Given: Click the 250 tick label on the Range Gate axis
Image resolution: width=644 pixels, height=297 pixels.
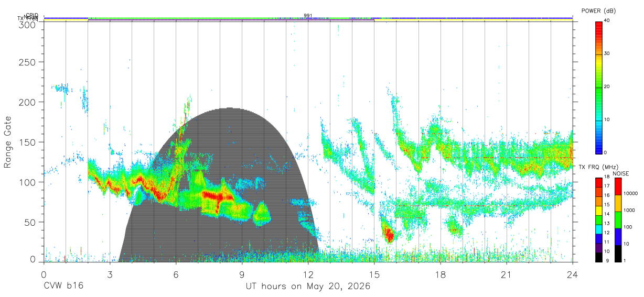Looking at the screenshot, I should point(27,62).
